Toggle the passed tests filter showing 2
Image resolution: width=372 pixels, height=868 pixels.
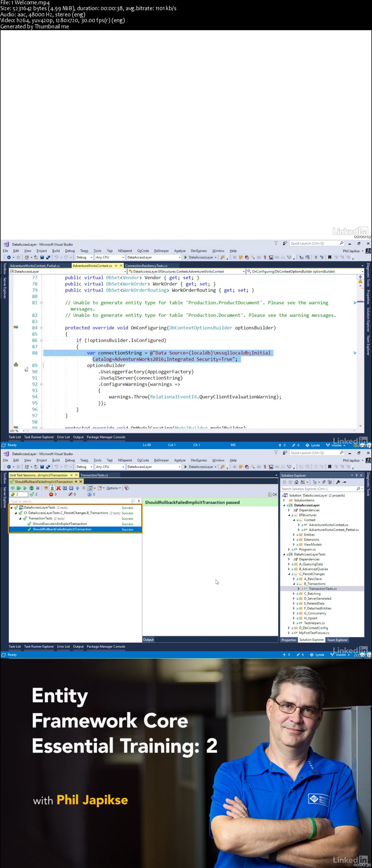click(34, 494)
